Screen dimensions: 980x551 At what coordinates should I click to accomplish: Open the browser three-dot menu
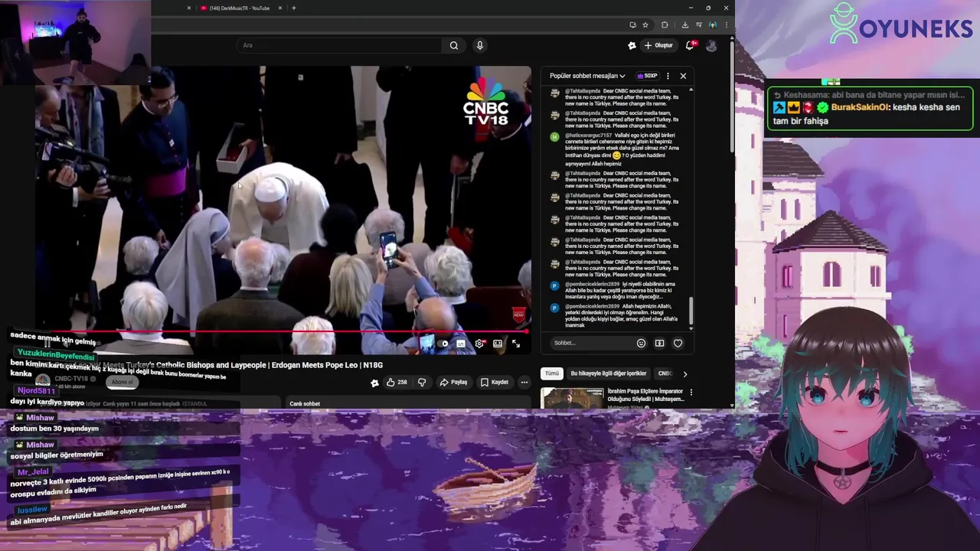point(726,24)
